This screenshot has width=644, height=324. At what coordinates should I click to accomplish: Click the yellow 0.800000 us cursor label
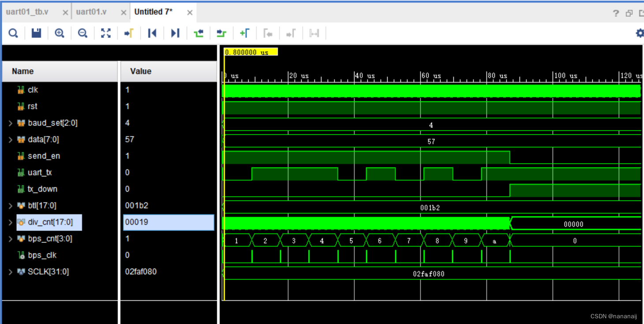(251, 52)
